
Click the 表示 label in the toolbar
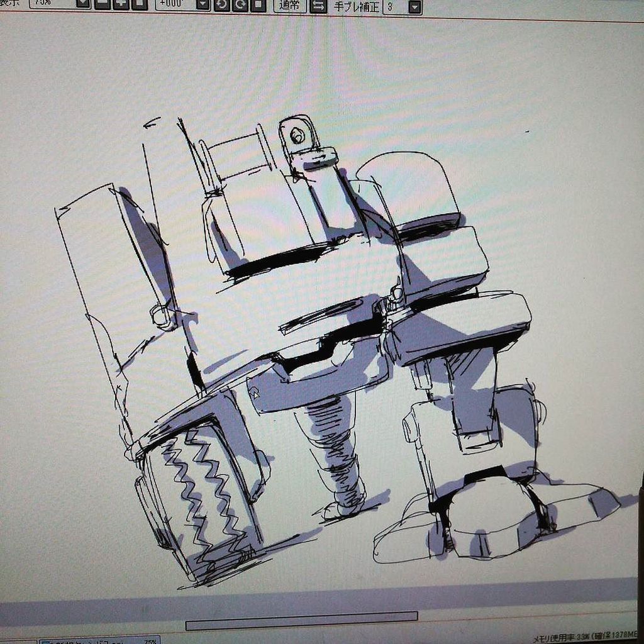tap(10, 3)
